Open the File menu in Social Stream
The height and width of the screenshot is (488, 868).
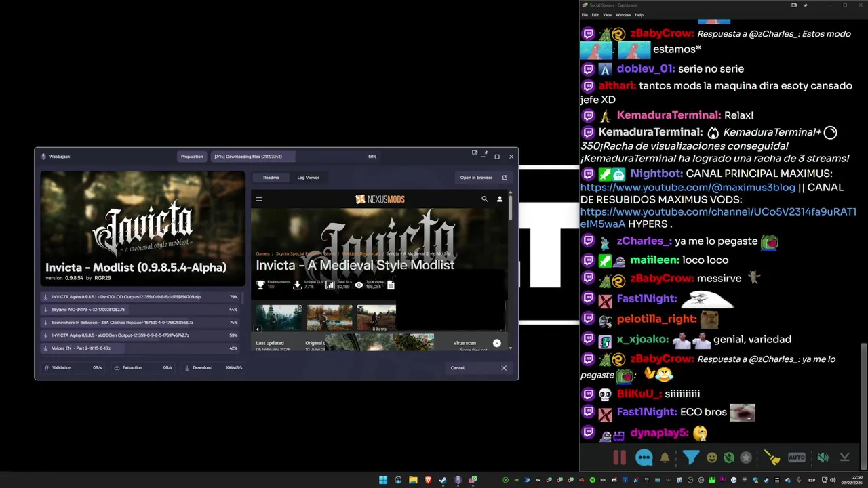[x=585, y=15]
